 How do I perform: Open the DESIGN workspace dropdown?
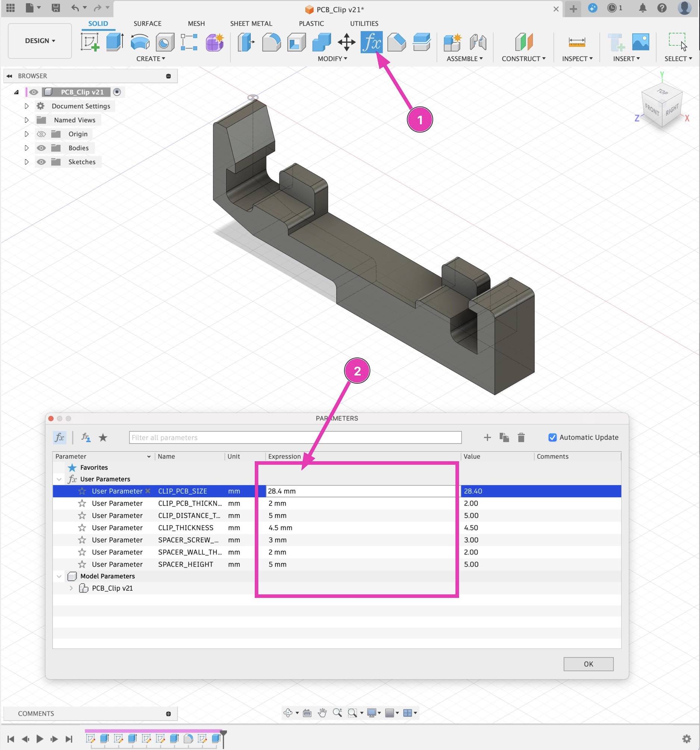40,41
